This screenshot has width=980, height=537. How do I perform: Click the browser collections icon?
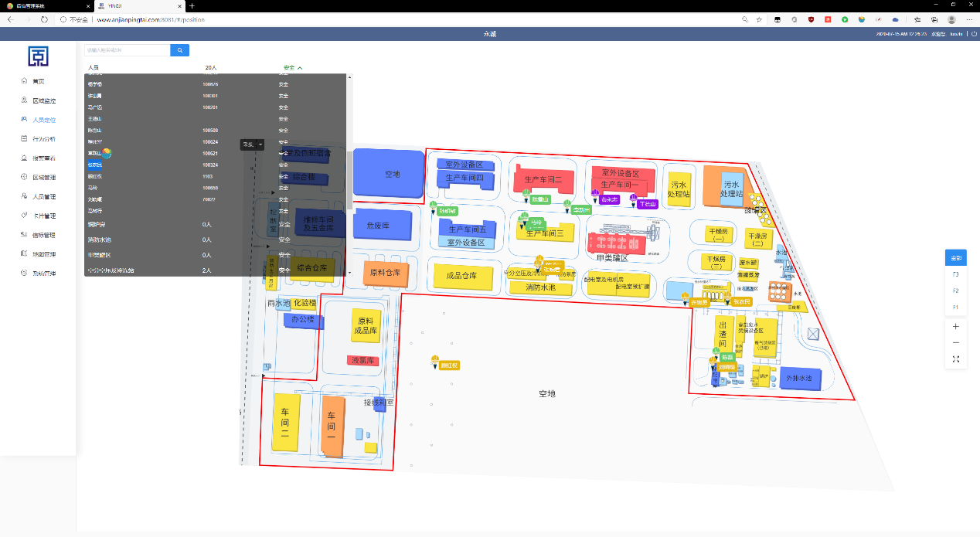(934, 19)
